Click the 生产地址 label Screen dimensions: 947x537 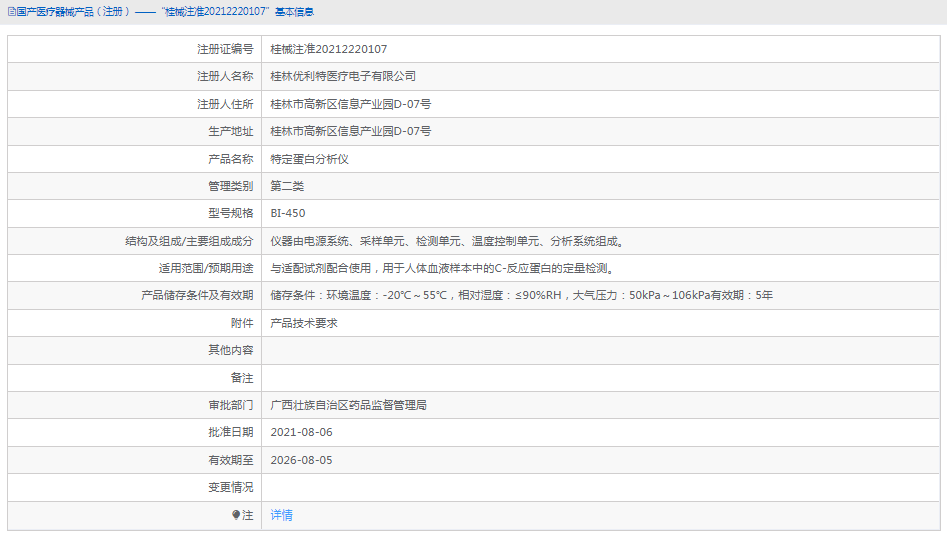231,131
